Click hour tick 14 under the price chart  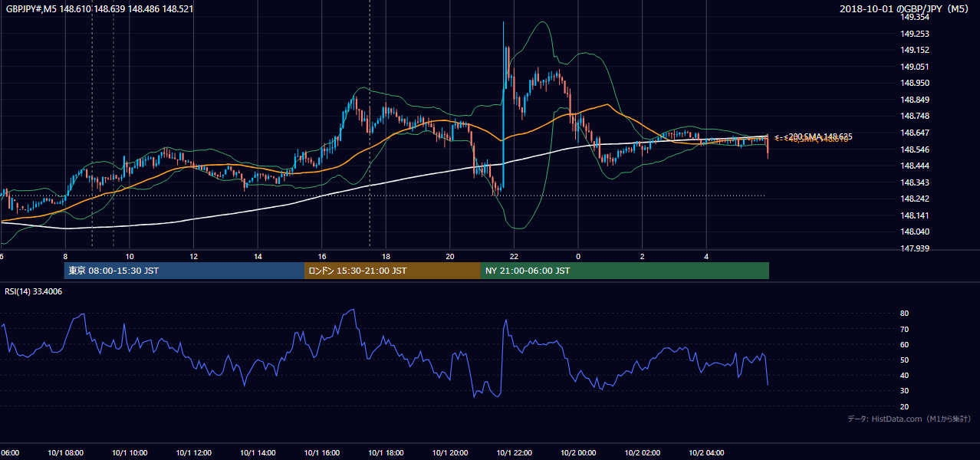coord(258,257)
